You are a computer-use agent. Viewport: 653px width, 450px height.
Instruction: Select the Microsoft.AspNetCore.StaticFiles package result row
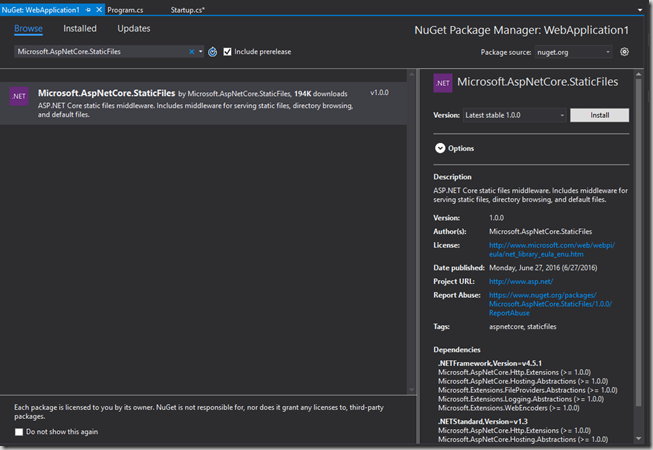203,103
